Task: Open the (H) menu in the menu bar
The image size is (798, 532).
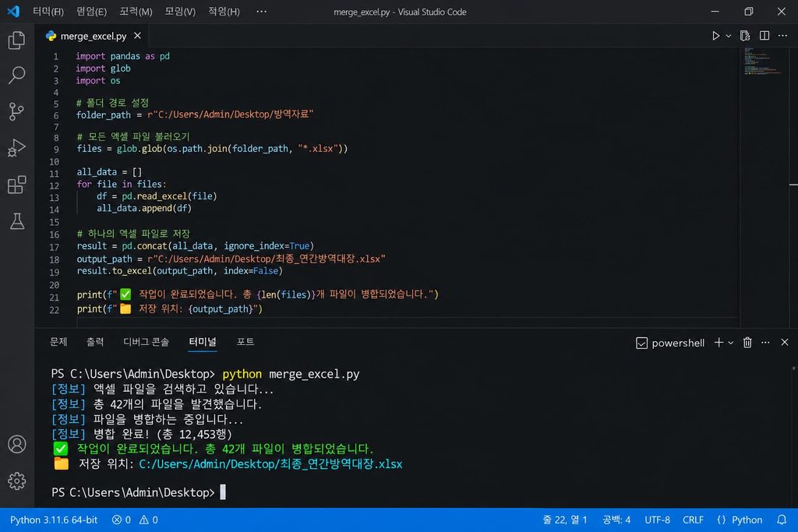Action: tap(224, 12)
